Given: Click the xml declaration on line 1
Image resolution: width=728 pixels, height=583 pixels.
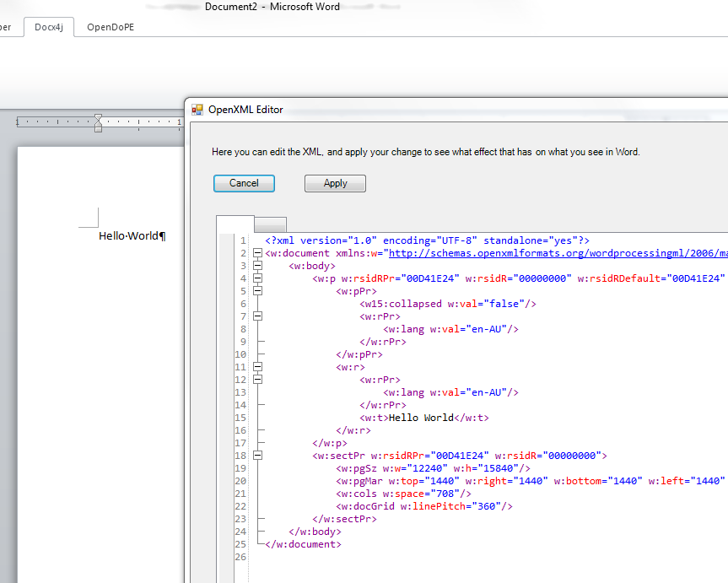Looking at the screenshot, I should point(427,240).
